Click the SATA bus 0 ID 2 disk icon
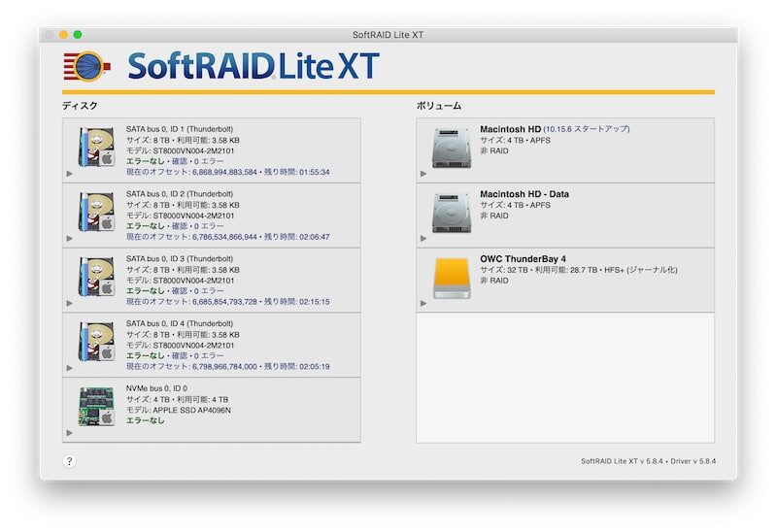The width and height of the screenshot is (777, 532). pyautogui.click(x=96, y=212)
